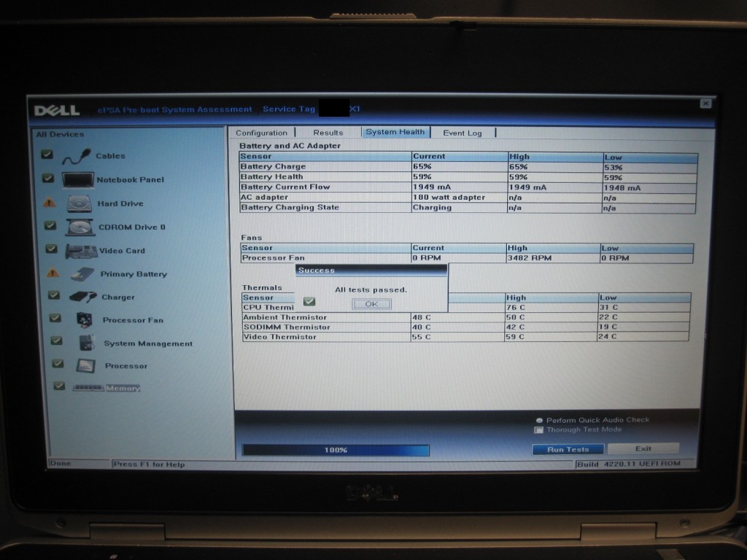Click the Hard Drive warning triangle
Screen dimensions: 747x560
50,203
